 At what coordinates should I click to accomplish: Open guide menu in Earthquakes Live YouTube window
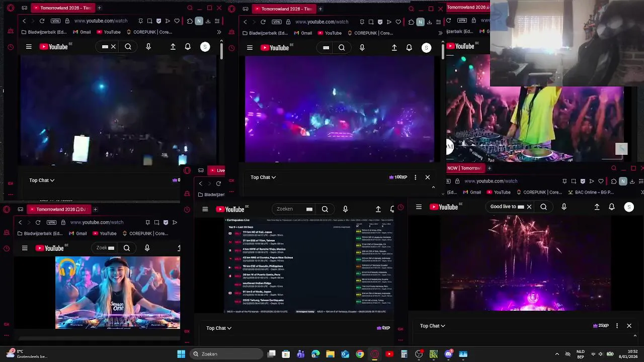[205, 209]
